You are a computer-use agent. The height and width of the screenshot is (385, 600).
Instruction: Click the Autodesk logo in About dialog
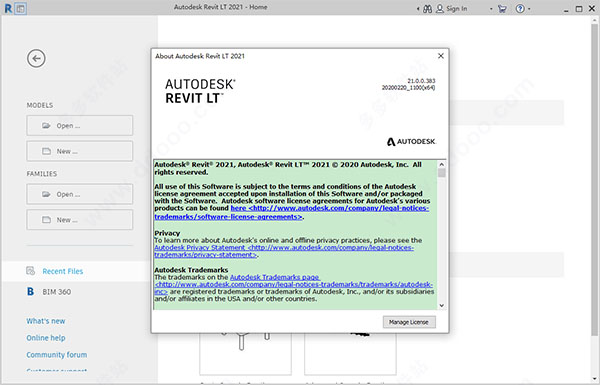pyautogui.click(x=411, y=142)
